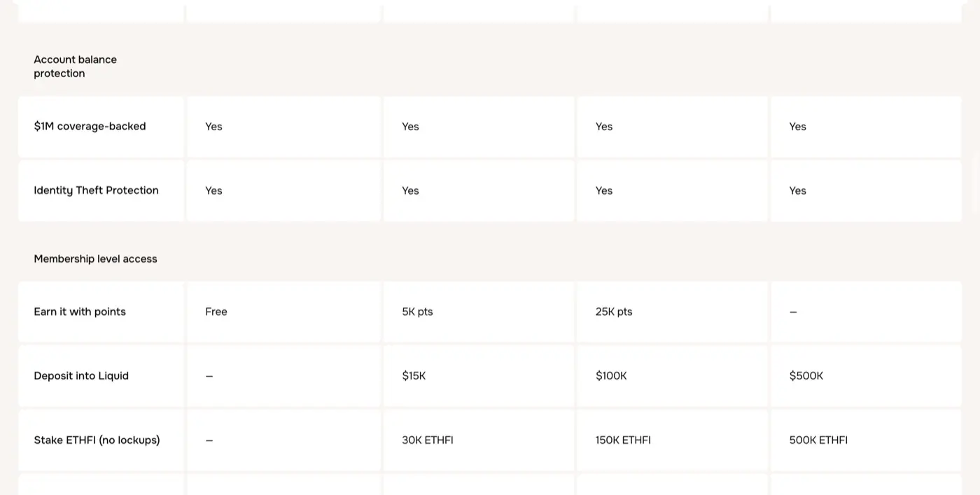Click the dash in last column of points row
The height and width of the screenshot is (495, 980).
click(x=793, y=312)
